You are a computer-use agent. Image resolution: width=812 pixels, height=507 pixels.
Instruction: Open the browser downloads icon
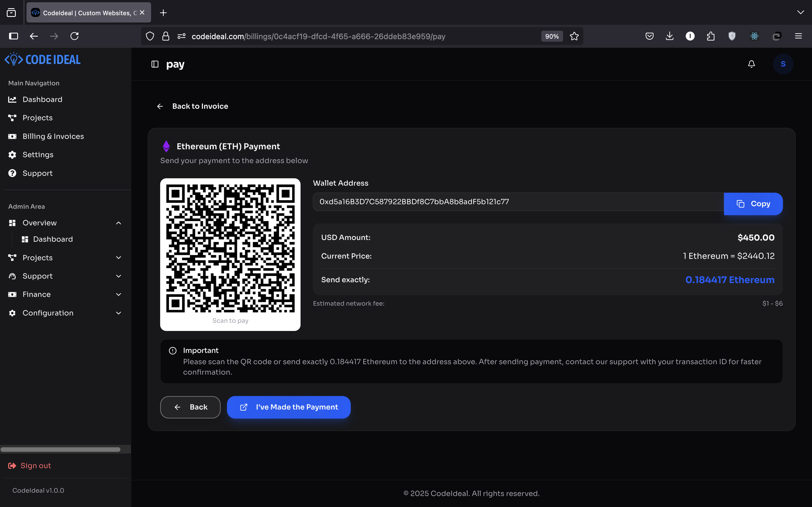click(669, 36)
